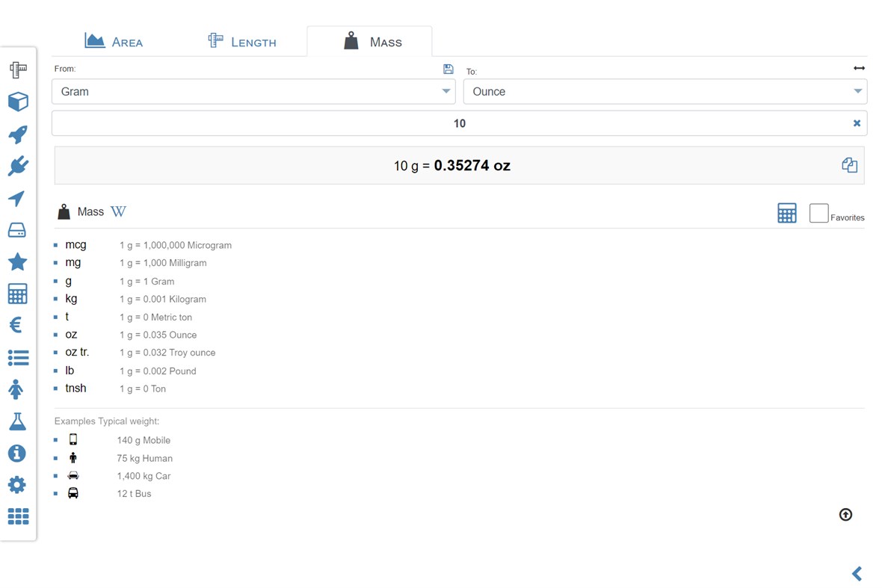Open the hard drive data sidebar icon
The height and width of the screenshot is (588, 882).
coord(17,230)
